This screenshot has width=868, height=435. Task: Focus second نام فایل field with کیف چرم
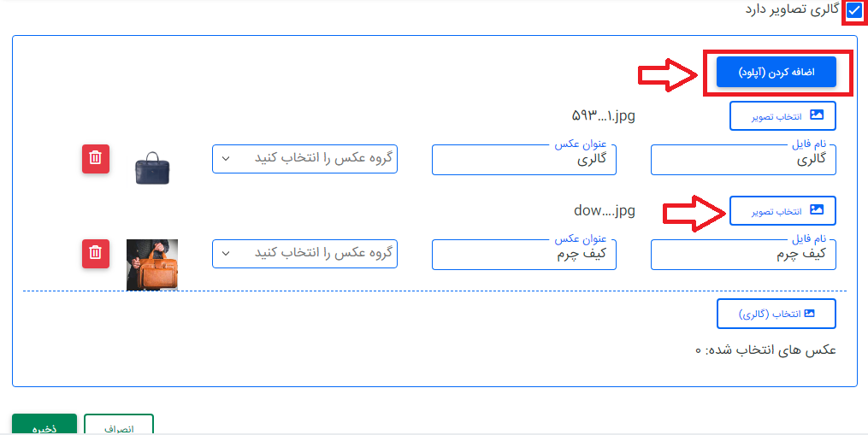click(743, 255)
